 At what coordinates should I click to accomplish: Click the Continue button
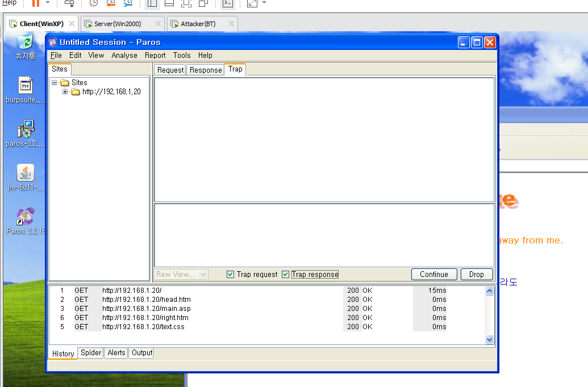[x=434, y=274]
